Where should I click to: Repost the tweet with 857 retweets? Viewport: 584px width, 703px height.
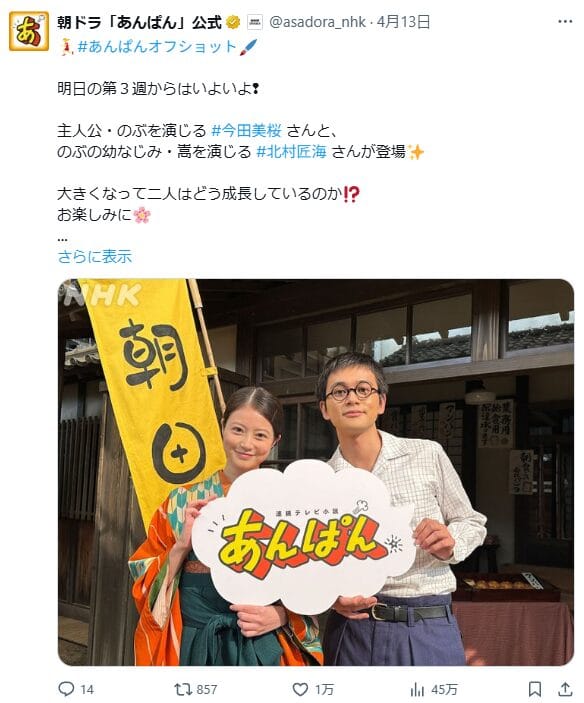point(183,689)
